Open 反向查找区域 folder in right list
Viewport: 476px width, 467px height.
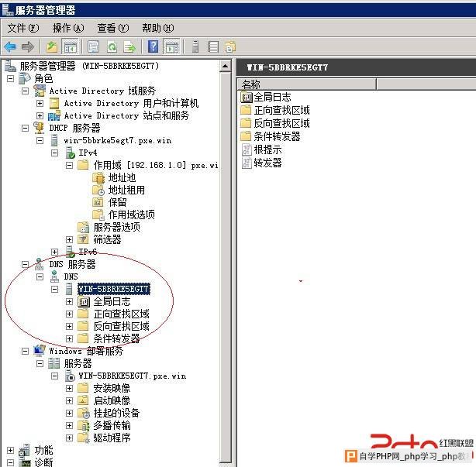coord(281,123)
